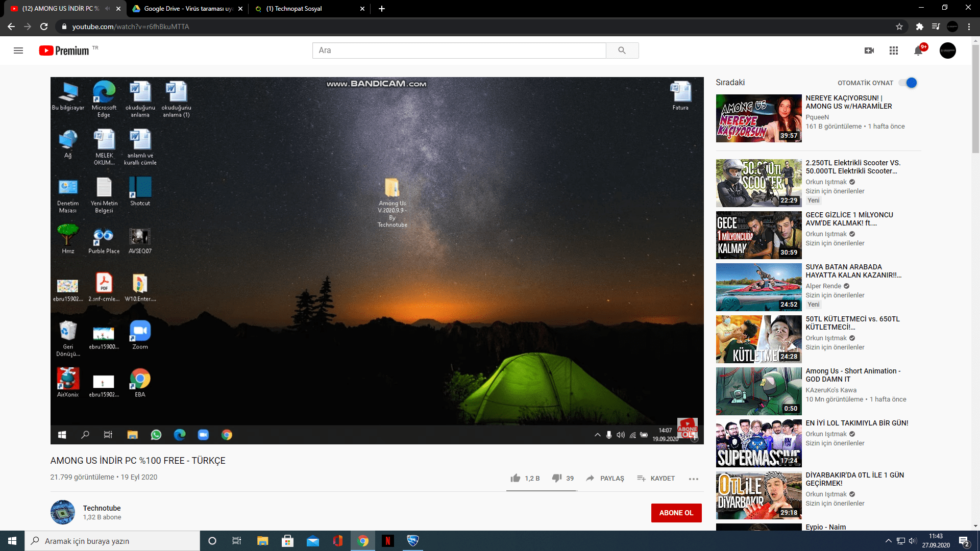This screenshot has width=980, height=551.
Task: Click the ABONE OL subscribe button
Action: [676, 513]
